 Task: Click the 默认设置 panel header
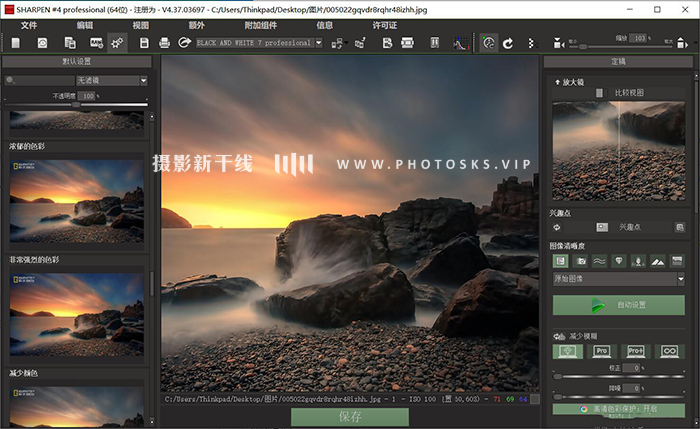[x=77, y=61]
